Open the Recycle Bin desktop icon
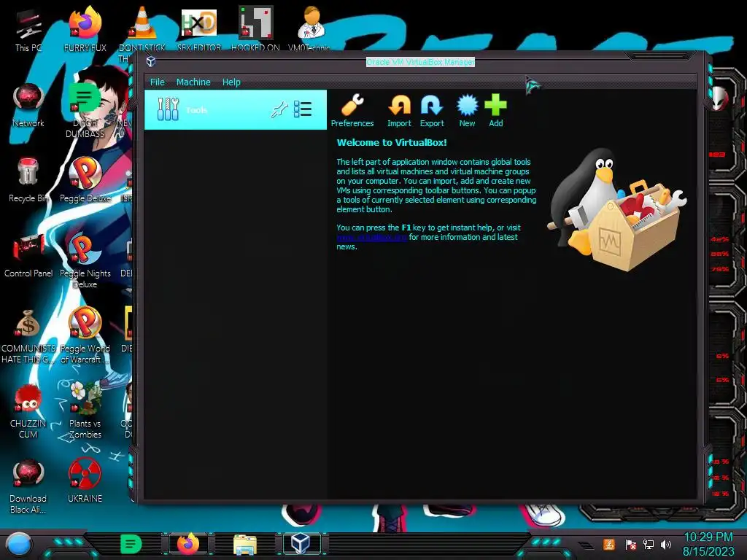 click(28, 180)
